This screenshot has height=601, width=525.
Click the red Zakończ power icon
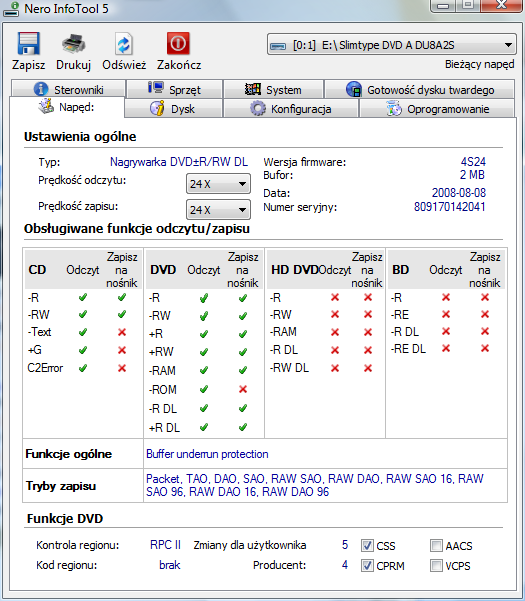click(178, 43)
